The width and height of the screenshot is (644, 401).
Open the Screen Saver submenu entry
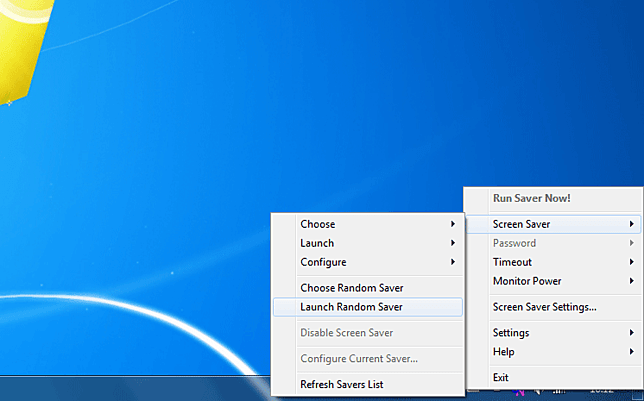click(x=554, y=224)
